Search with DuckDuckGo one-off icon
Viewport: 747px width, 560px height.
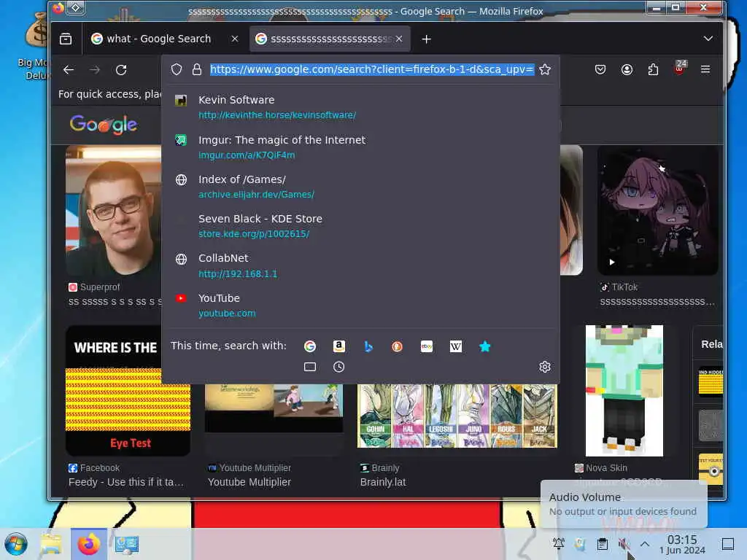click(398, 346)
